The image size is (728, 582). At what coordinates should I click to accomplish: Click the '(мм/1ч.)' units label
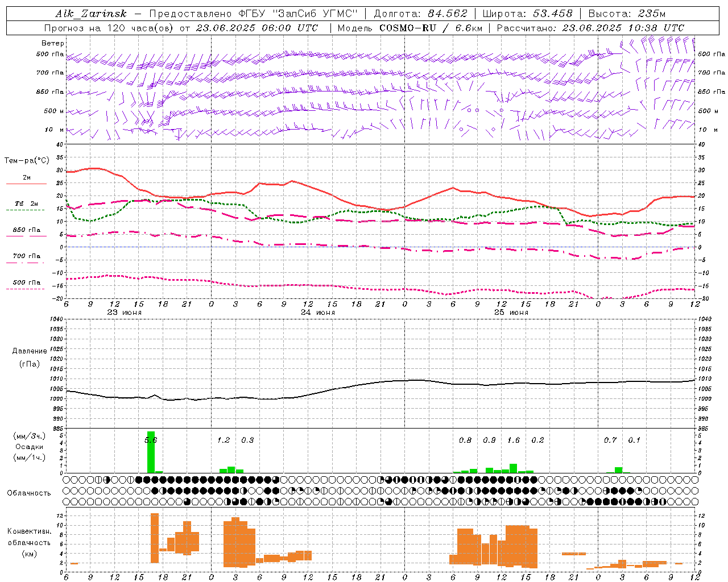point(30,458)
